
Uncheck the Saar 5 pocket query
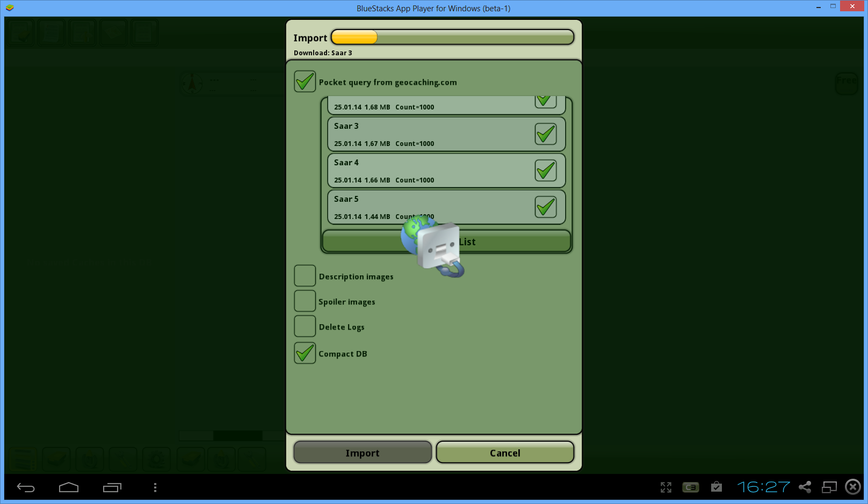546,207
